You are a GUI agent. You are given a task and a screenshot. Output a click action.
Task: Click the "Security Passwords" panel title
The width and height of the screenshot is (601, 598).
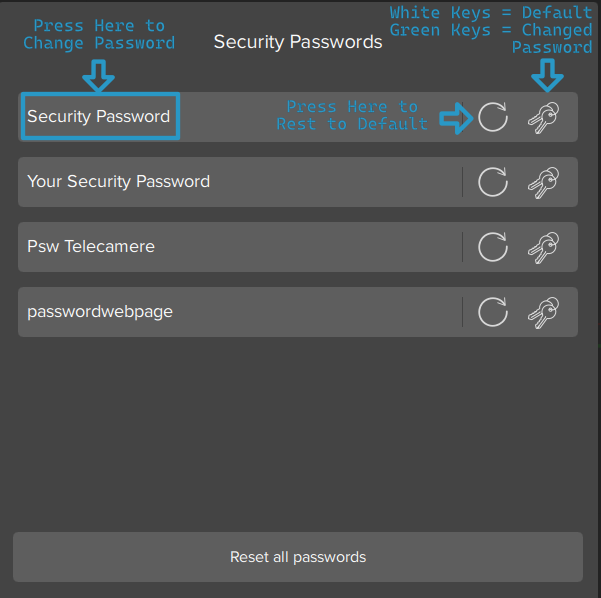(x=298, y=42)
